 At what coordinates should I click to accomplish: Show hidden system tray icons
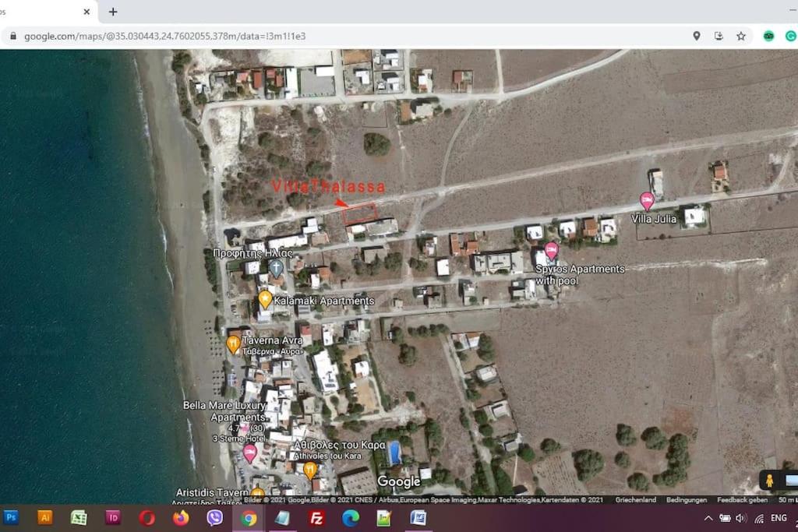coord(708,518)
